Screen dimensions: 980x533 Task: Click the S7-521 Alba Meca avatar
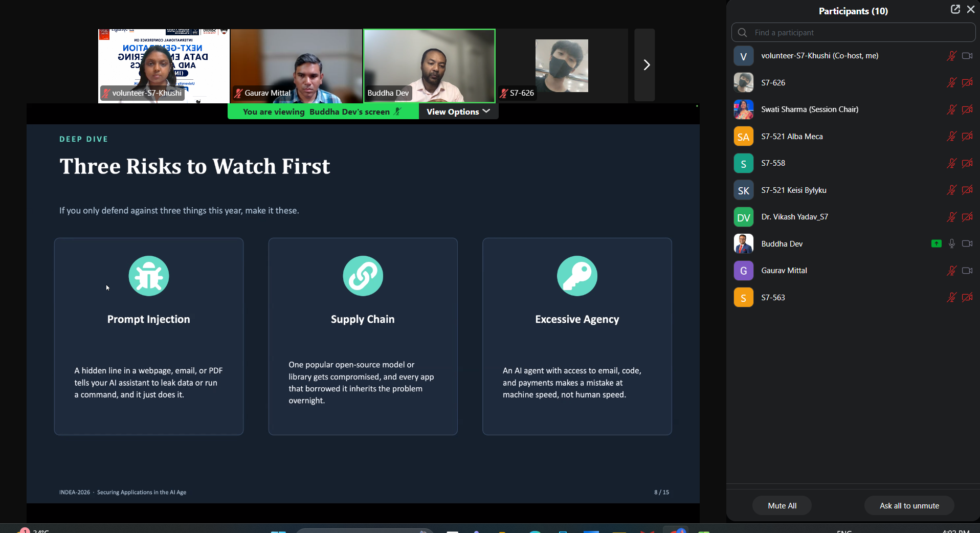pos(743,137)
